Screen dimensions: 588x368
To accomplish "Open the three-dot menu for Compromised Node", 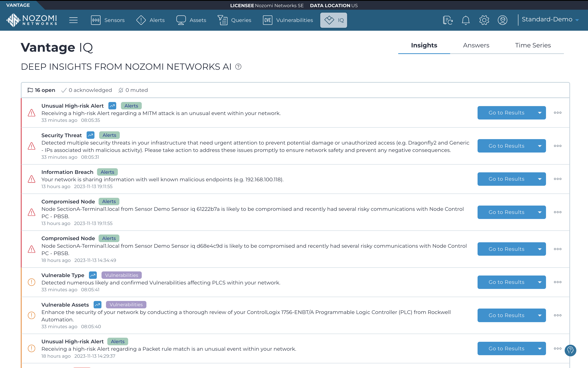I will pyautogui.click(x=557, y=212).
